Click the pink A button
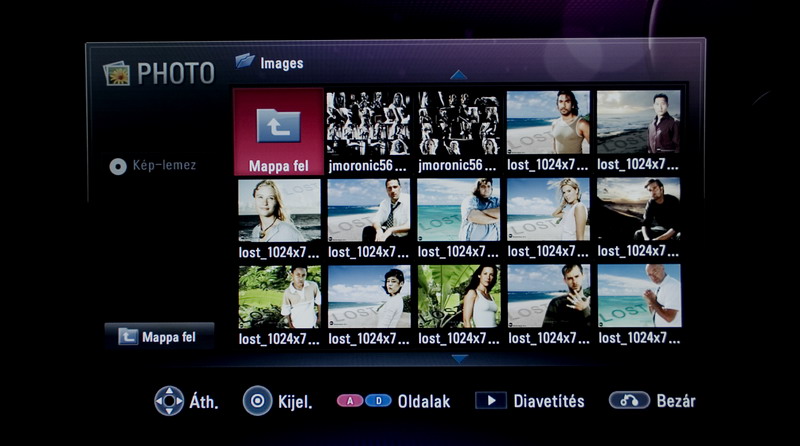Viewport: 800px width, 446px height. [349, 401]
